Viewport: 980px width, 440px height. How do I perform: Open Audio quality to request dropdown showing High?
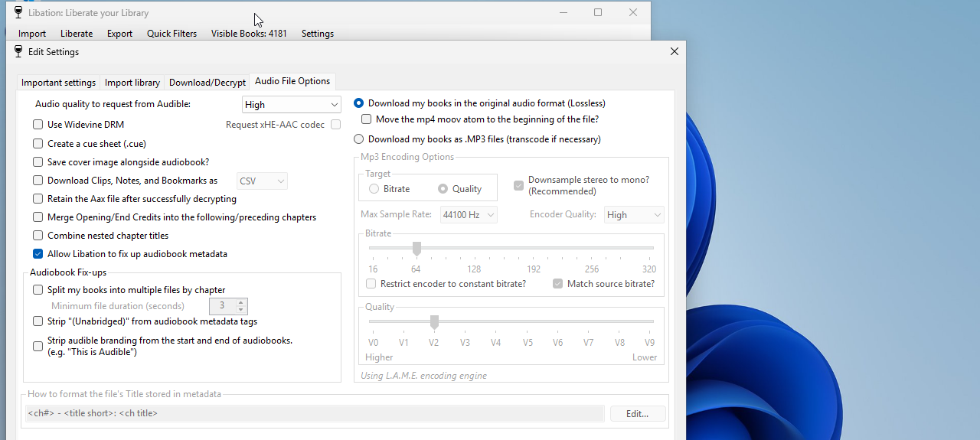292,105
